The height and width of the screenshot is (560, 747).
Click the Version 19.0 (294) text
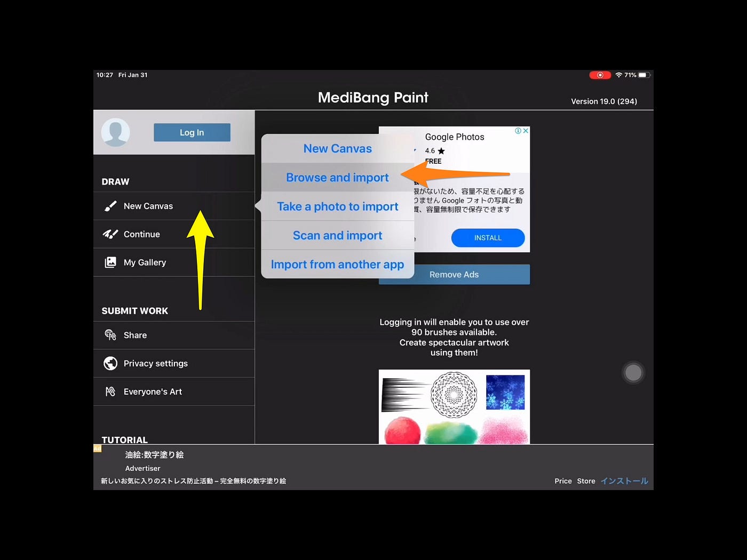604,101
